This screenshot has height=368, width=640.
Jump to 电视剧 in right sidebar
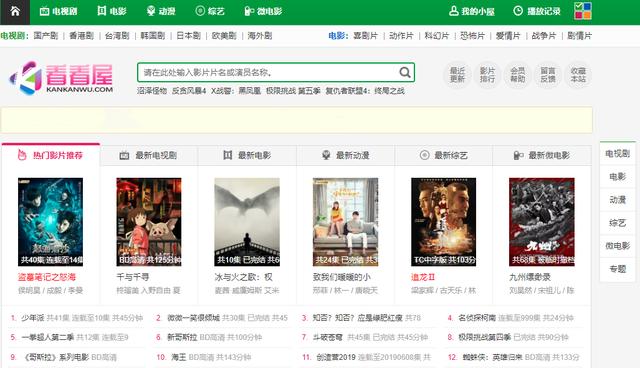point(618,154)
